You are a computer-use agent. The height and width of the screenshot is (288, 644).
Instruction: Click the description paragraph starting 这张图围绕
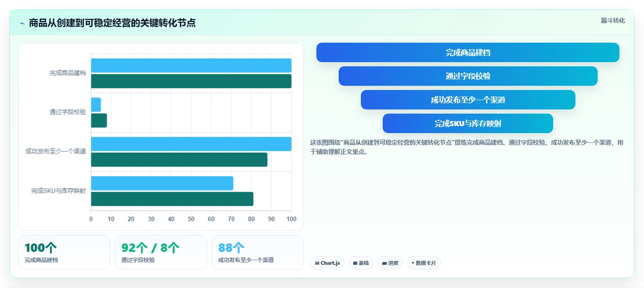[x=467, y=147]
